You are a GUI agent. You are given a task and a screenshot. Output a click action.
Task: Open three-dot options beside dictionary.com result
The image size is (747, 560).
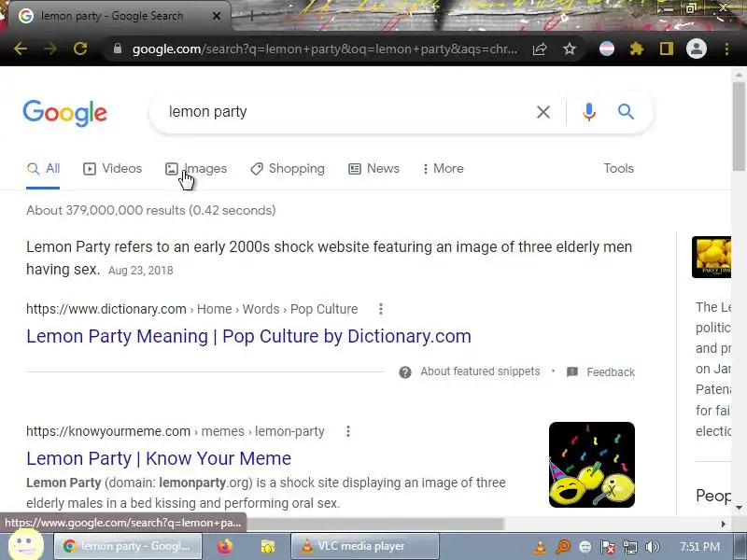click(x=381, y=309)
